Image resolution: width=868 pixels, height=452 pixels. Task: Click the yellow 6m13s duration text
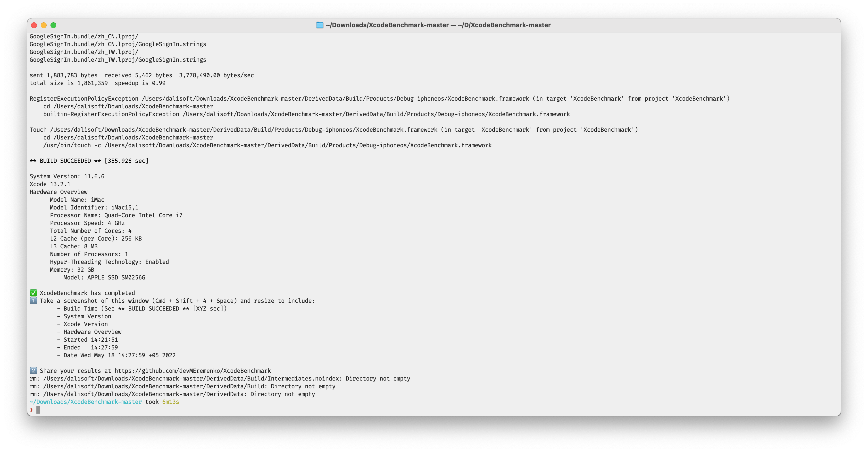170,402
